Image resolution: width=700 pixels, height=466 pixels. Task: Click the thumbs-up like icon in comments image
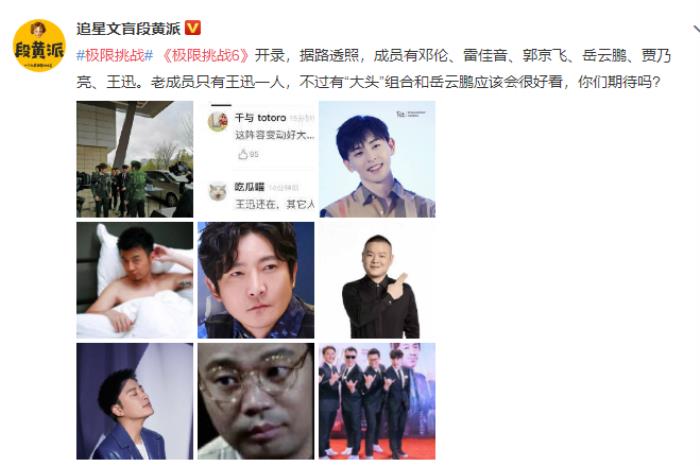tap(243, 154)
